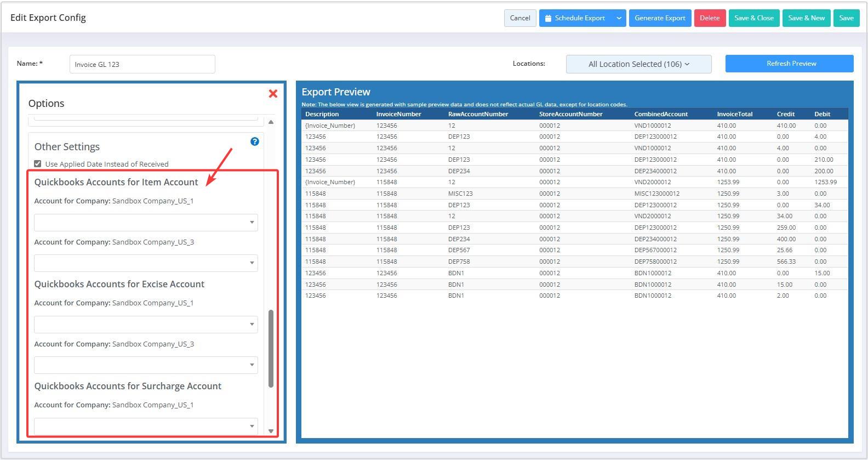Click the Cancel button
This screenshot has width=868, height=460.
pos(519,18)
